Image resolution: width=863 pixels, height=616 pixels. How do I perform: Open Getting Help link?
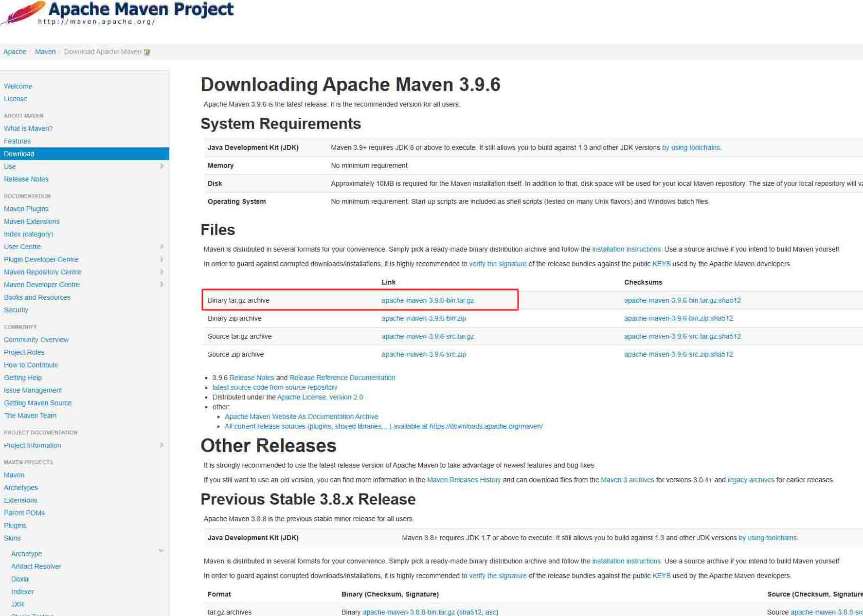(x=23, y=378)
